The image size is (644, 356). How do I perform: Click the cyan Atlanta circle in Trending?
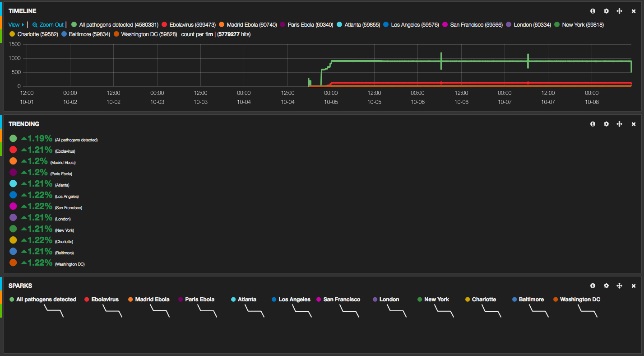click(13, 183)
